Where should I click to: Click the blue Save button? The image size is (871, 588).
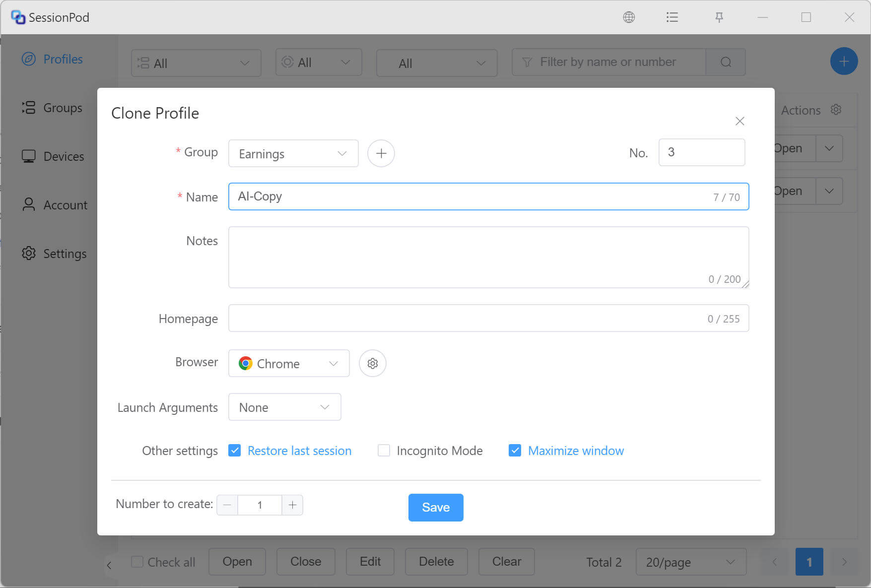tap(436, 507)
